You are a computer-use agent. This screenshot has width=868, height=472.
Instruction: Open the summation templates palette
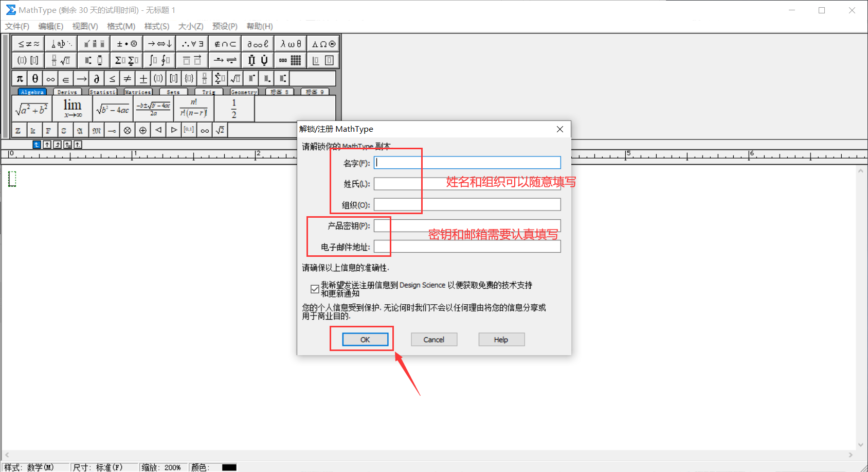point(126,60)
